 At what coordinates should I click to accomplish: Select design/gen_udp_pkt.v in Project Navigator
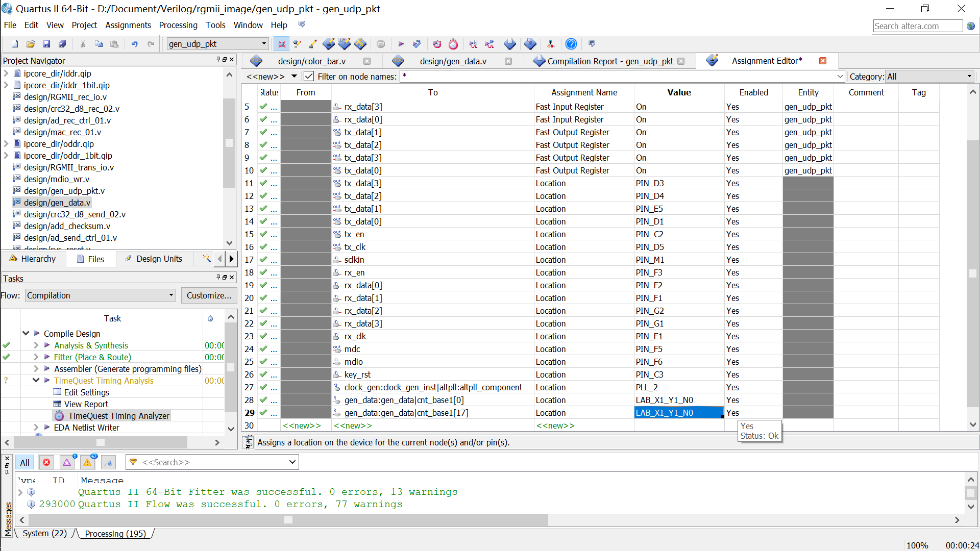[64, 191]
